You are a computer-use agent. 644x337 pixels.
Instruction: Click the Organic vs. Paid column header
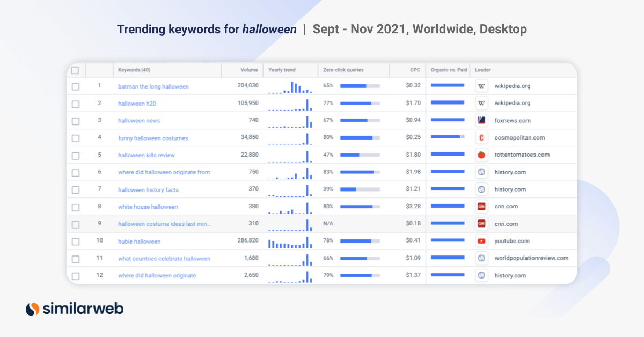pyautogui.click(x=449, y=70)
